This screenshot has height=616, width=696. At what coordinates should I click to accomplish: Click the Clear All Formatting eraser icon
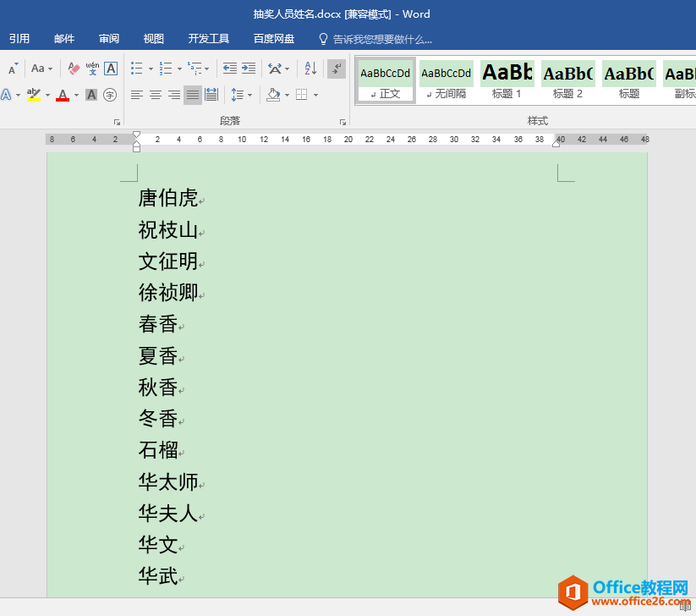74,69
